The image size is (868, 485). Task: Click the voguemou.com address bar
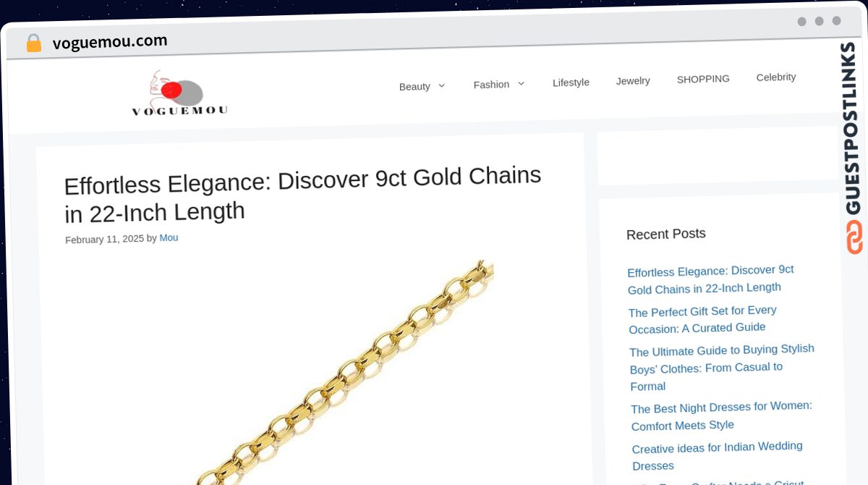pos(110,41)
